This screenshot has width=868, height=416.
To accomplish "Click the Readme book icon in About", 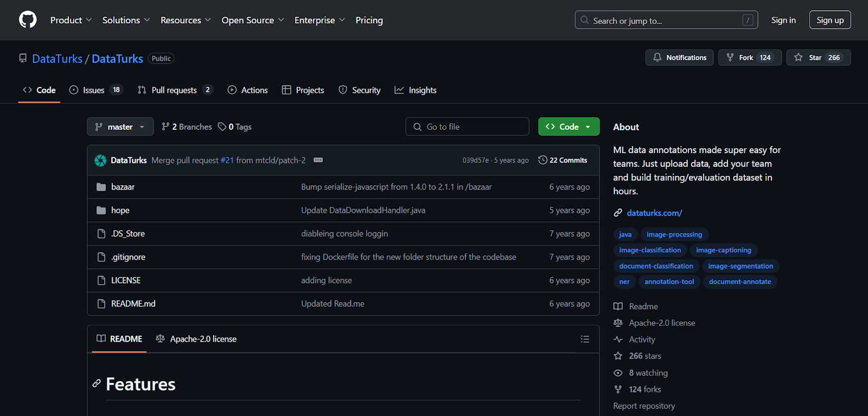I will pyautogui.click(x=618, y=306).
